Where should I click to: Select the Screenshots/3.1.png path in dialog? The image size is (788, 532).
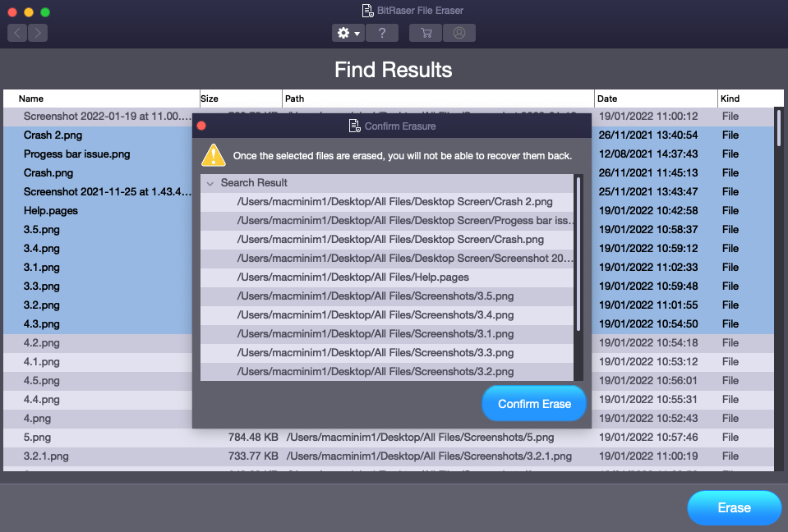point(387,334)
